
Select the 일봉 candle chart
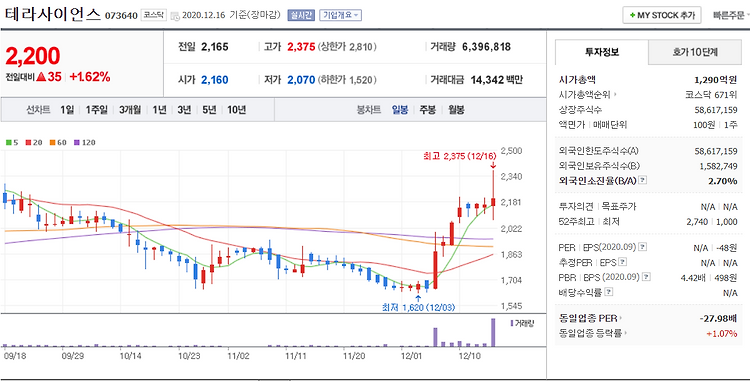[400, 110]
